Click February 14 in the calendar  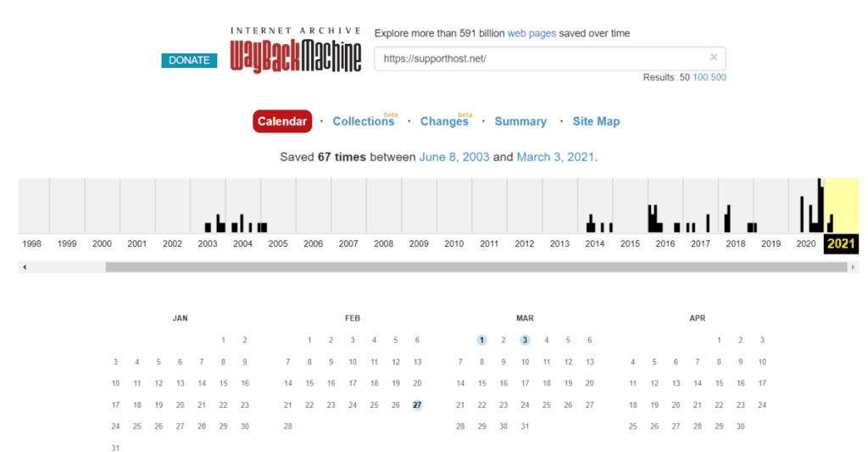(x=288, y=382)
